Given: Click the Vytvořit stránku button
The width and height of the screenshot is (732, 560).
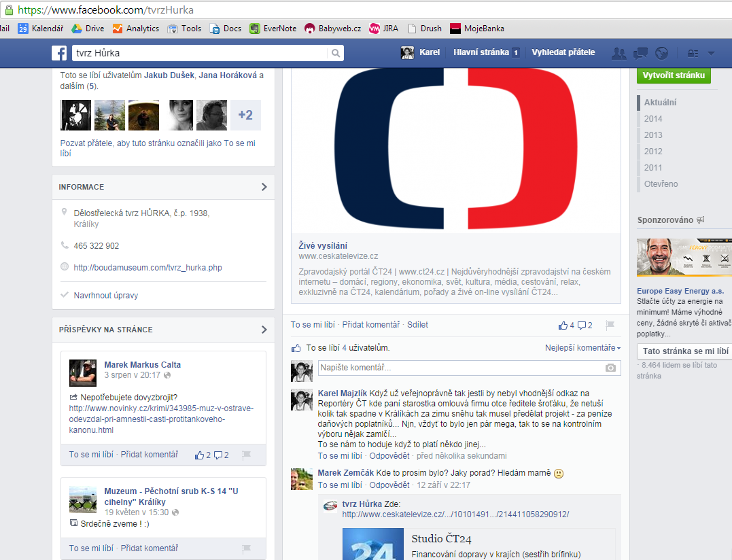Looking at the screenshot, I should [674, 75].
